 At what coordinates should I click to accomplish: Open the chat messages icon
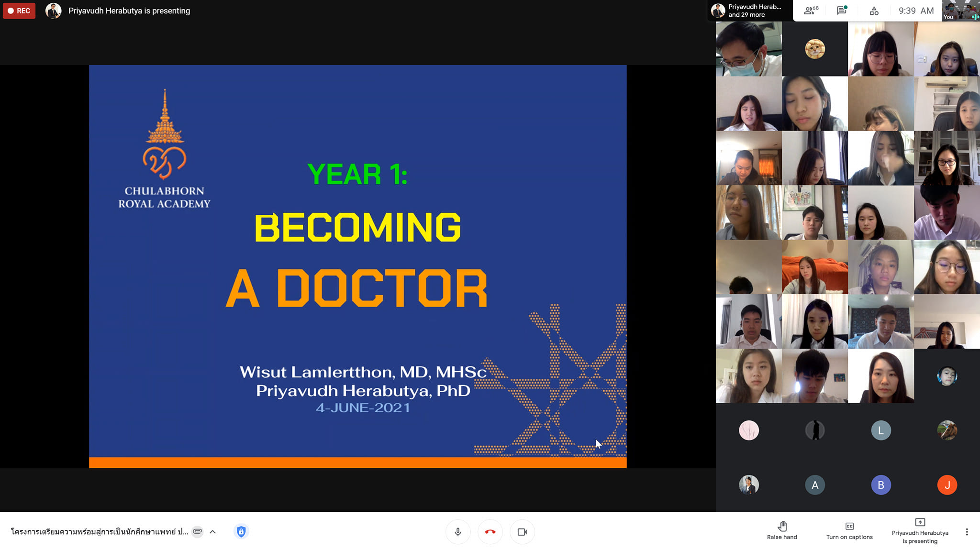tap(842, 11)
